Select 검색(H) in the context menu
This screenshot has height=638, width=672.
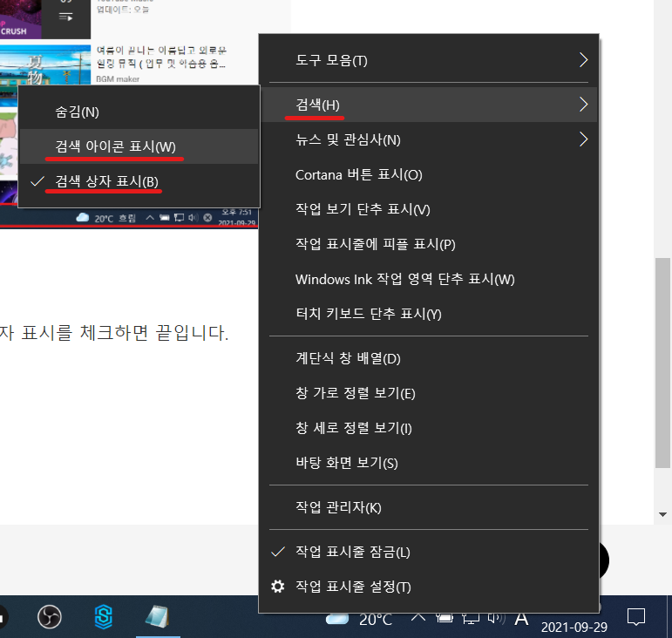[x=429, y=105]
